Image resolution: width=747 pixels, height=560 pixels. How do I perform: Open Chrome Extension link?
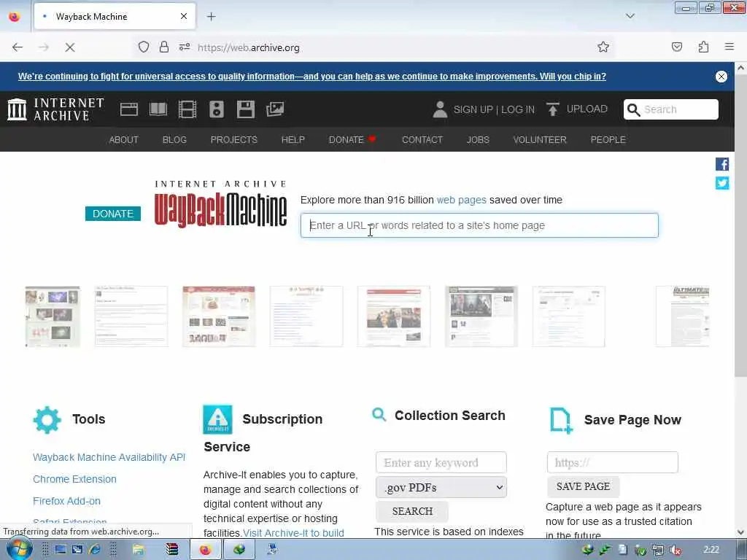74,479
